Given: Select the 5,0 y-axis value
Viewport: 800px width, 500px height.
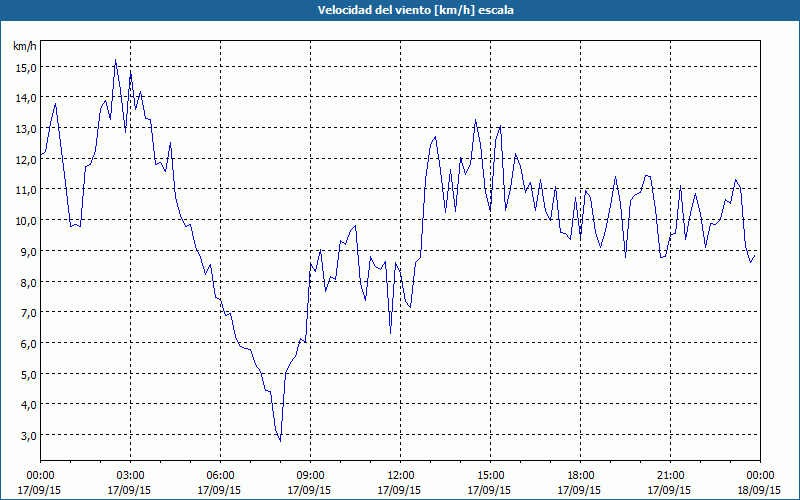Looking at the screenshot, I should (28, 374).
